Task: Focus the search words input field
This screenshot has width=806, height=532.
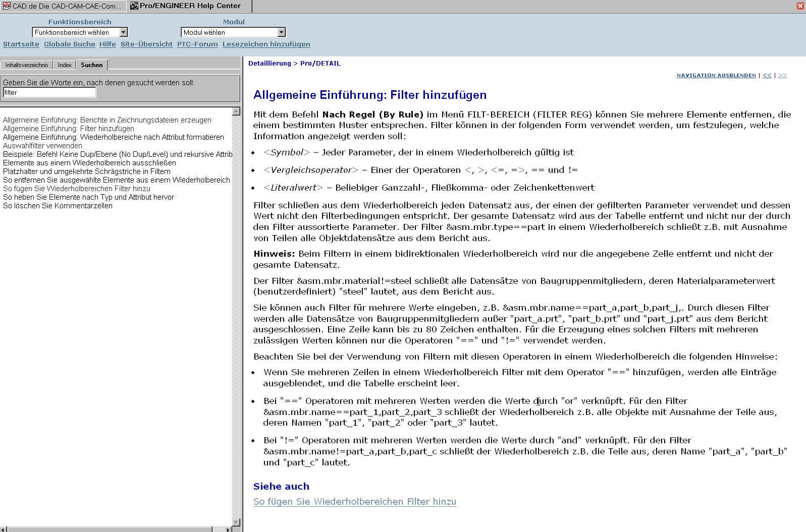Action: (x=49, y=92)
